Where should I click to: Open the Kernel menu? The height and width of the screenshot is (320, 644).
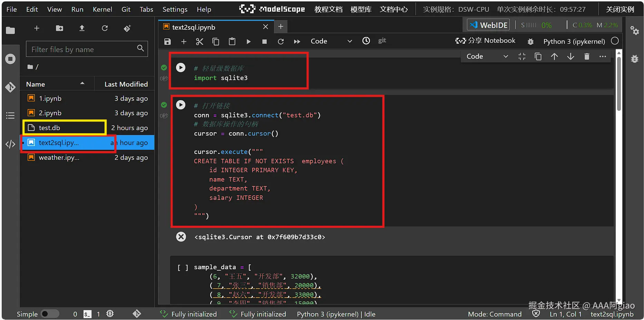(x=102, y=9)
